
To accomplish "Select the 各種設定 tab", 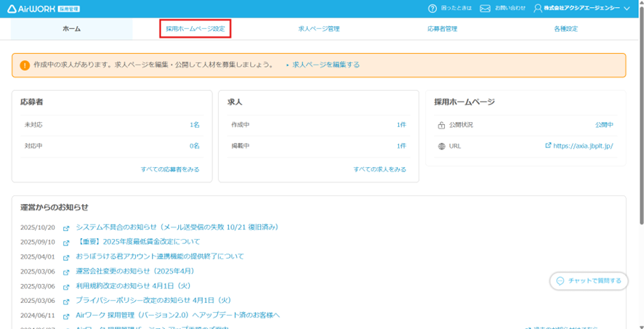I will pos(565,29).
